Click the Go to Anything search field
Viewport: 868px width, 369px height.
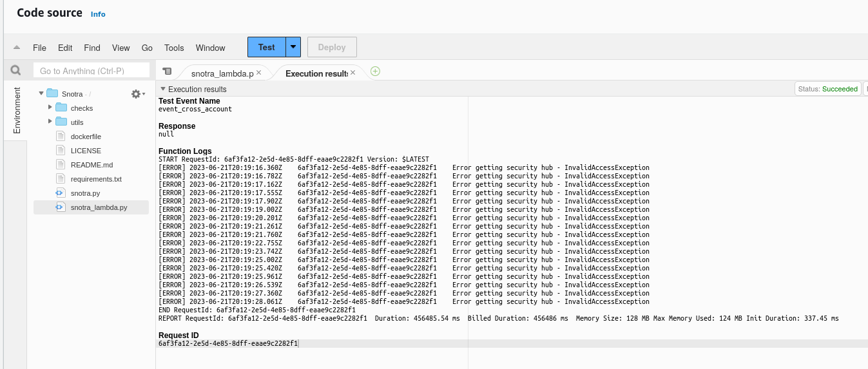tap(91, 71)
